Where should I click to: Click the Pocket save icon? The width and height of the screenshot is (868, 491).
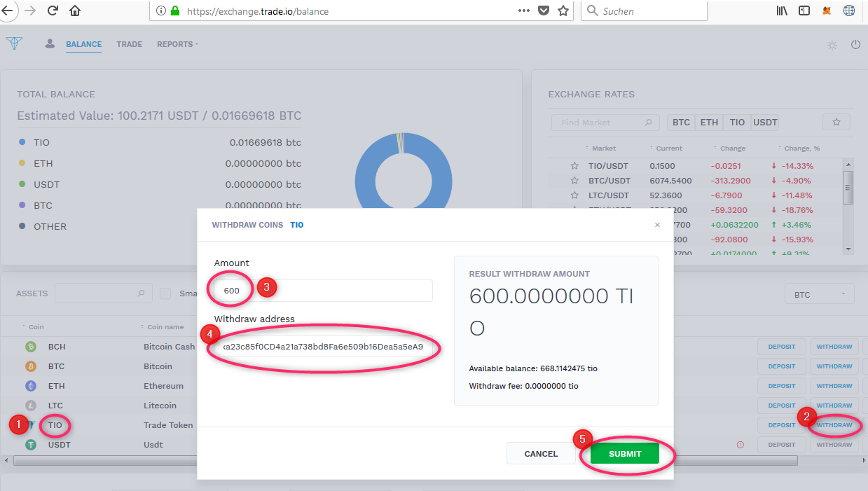pyautogui.click(x=544, y=11)
